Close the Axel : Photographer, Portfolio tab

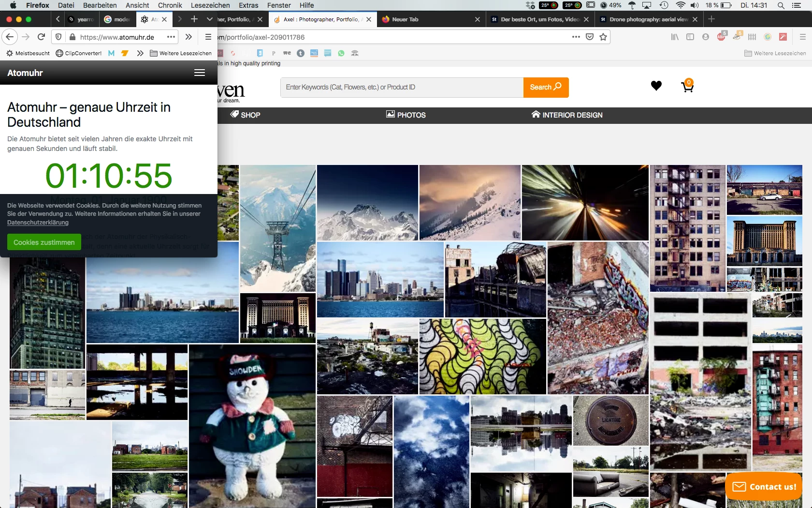pos(369,19)
